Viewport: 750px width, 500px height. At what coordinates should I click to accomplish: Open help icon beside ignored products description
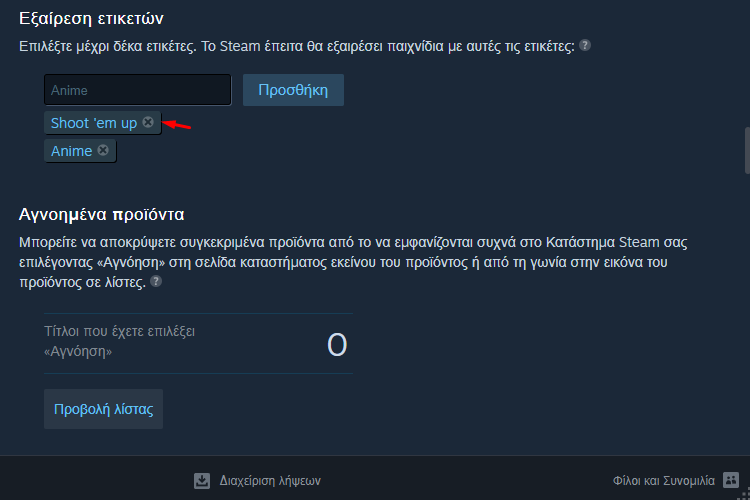[x=156, y=281]
